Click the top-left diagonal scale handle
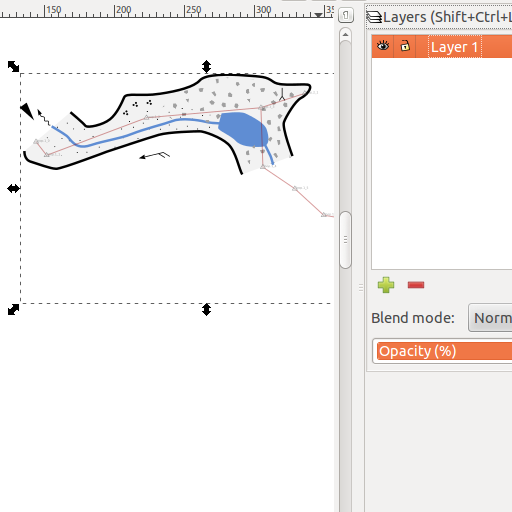The height and width of the screenshot is (512, 512). [13, 66]
